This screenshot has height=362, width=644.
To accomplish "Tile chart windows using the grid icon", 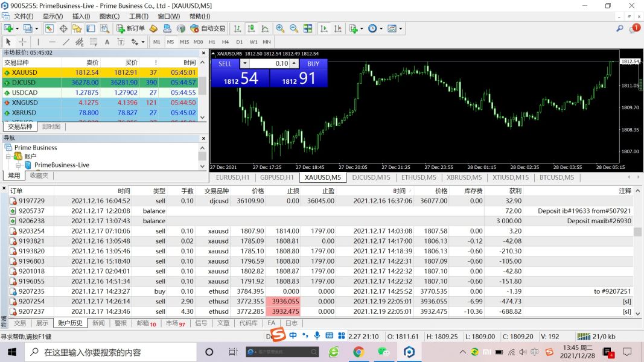I will point(308,28).
